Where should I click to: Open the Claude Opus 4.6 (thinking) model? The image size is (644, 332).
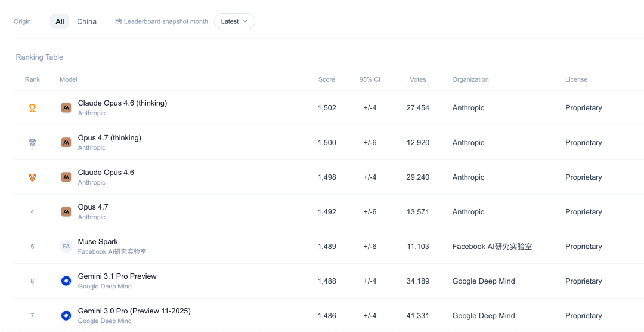coord(122,103)
